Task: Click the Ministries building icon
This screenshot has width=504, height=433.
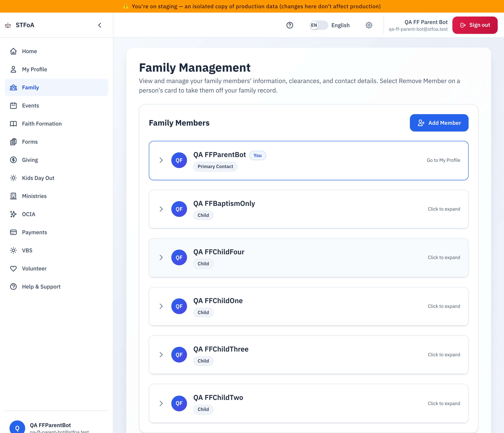Action: (x=13, y=196)
